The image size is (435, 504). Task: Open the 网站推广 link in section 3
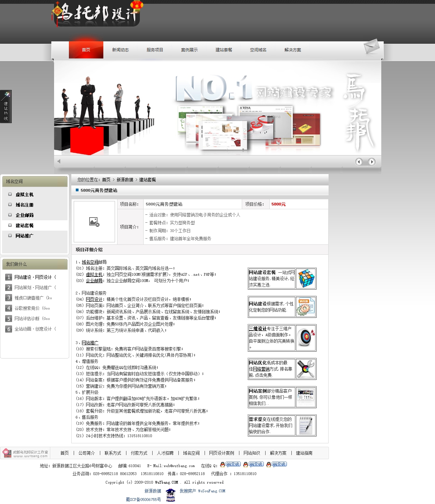pos(90,343)
